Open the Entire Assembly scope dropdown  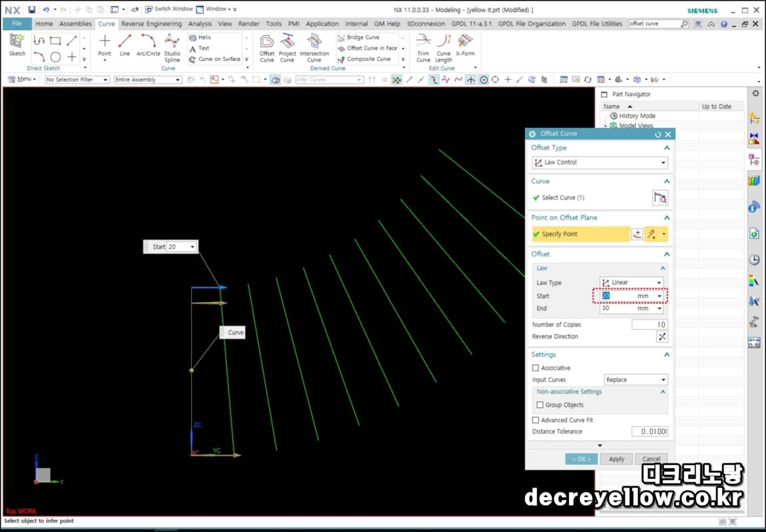pos(147,80)
